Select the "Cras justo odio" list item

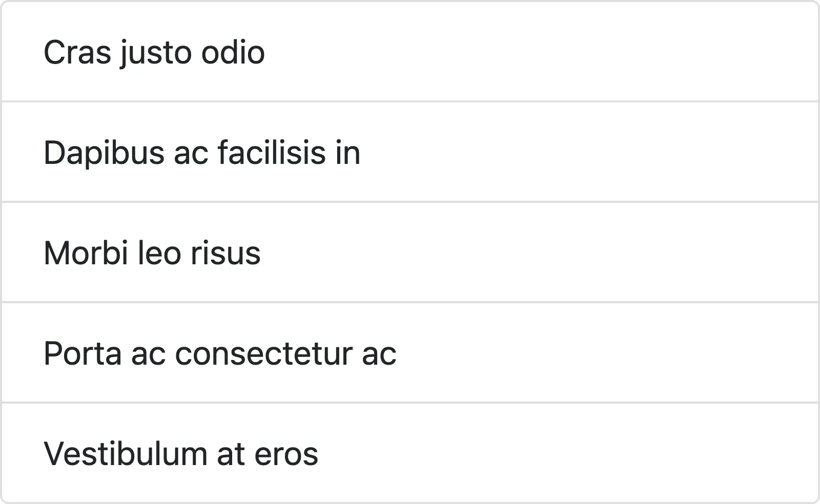point(410,52)
